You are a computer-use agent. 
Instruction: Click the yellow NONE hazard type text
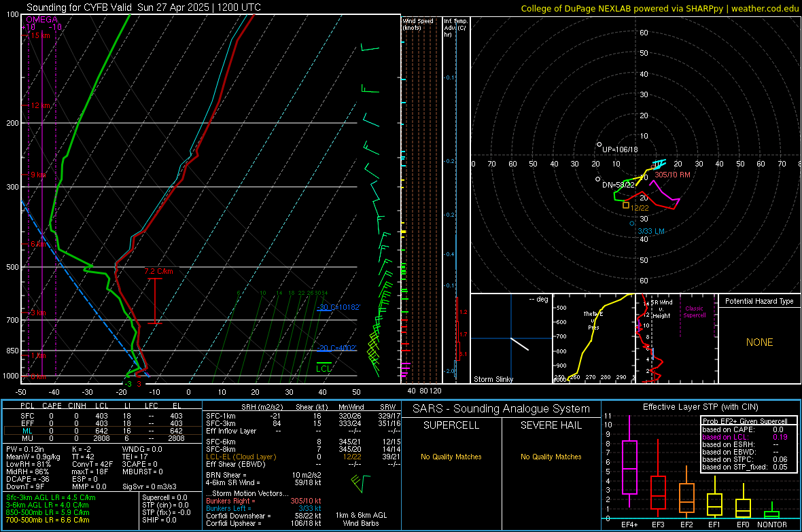point(760,342)
